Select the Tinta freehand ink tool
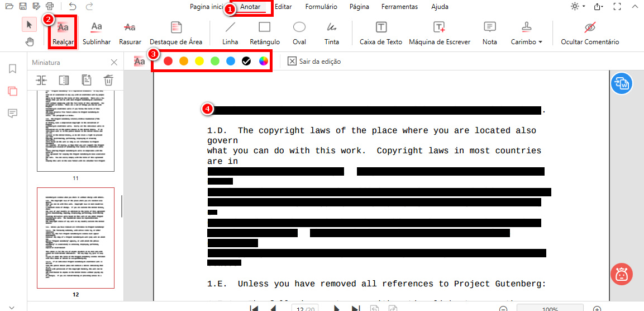The width and height of the screenshot is (644, 311). (x=331, y=33)
